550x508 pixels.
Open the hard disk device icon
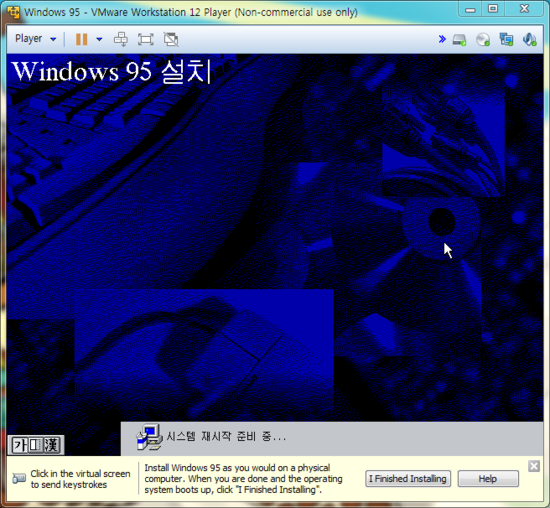click(x=460, y=39)
